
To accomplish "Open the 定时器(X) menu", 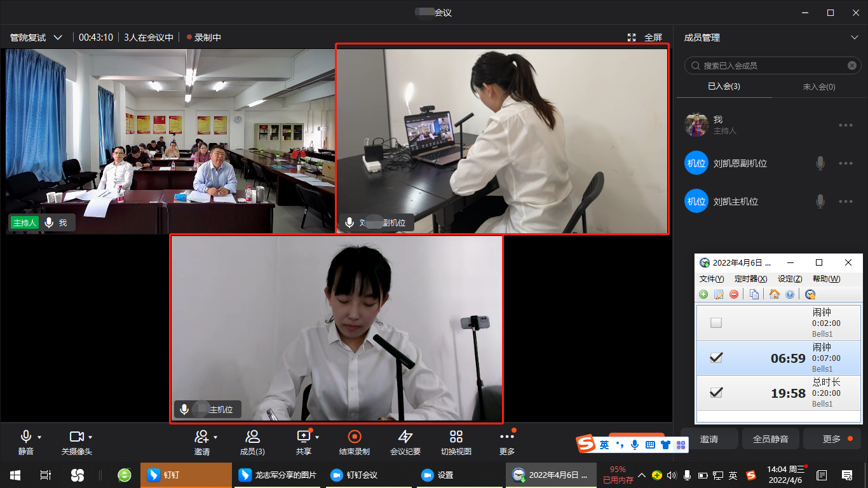I will click(x=750, y=279).
